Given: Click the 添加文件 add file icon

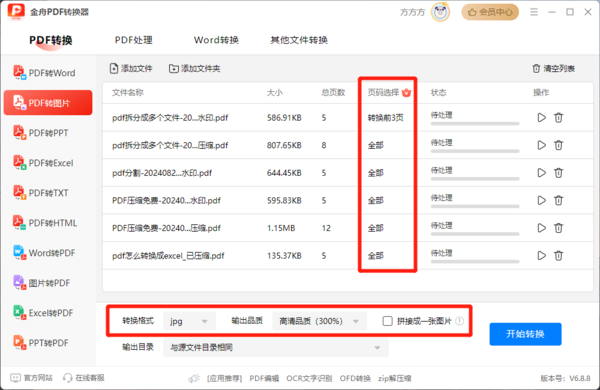Looking at the screenshot, I should [x=114, y=69].
